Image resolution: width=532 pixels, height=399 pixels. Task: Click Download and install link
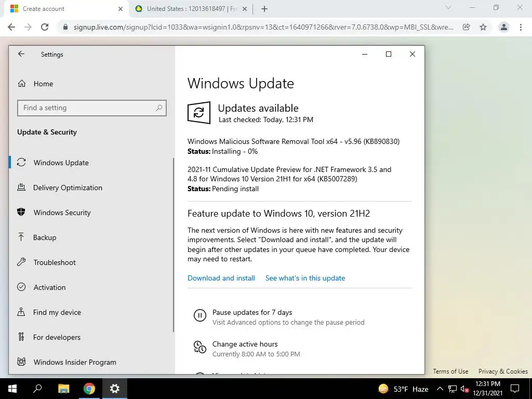221,278
